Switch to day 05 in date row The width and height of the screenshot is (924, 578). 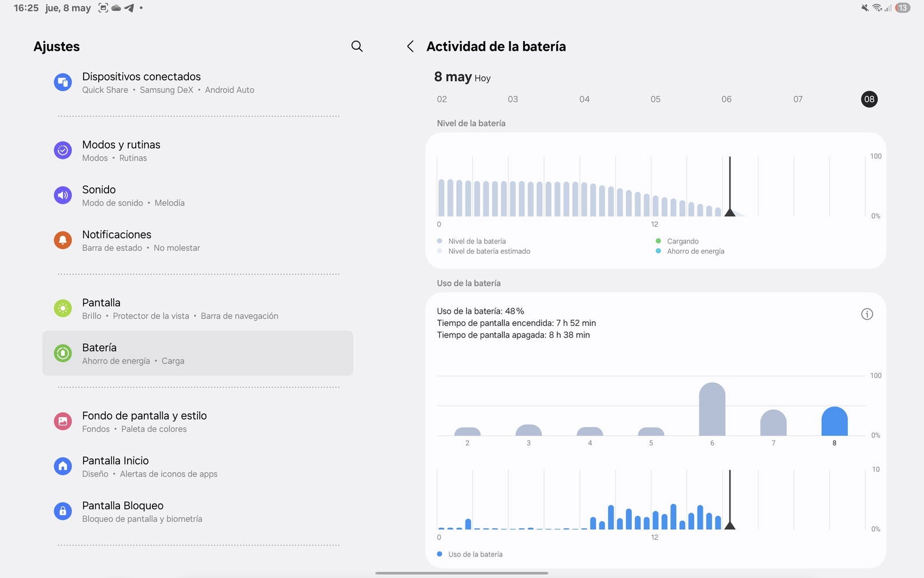click(655, 99)
